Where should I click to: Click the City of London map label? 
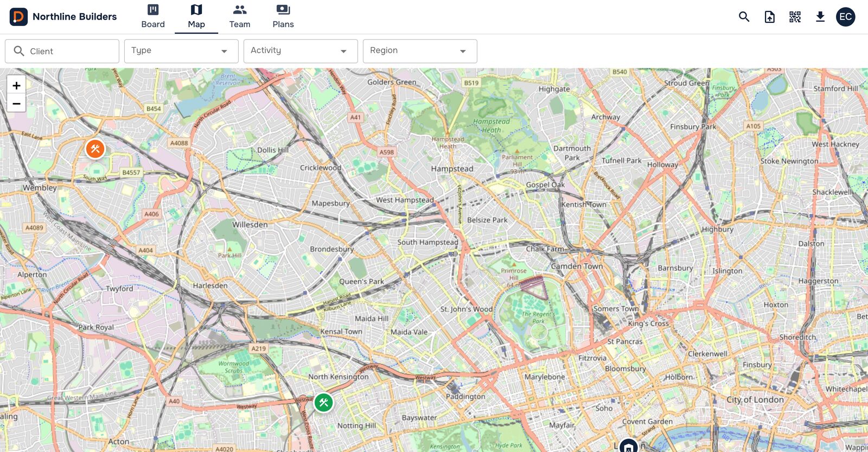tap(755, 399)
